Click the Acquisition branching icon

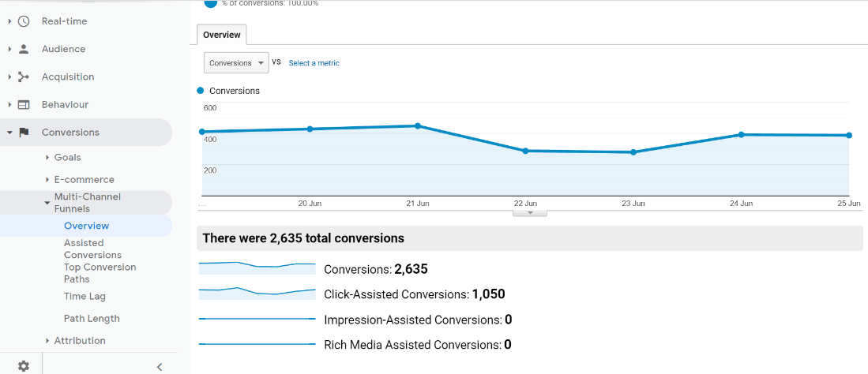(x=23, y=77)
